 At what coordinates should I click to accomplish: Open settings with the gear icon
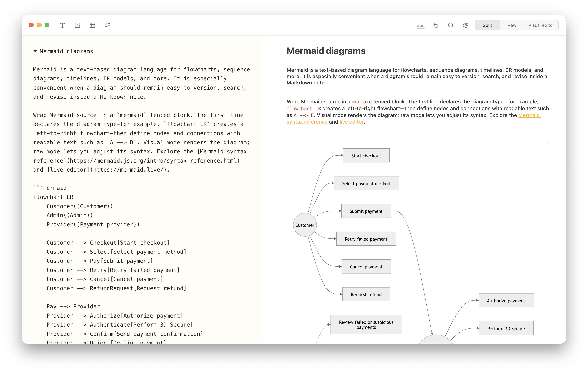[466, 25]
